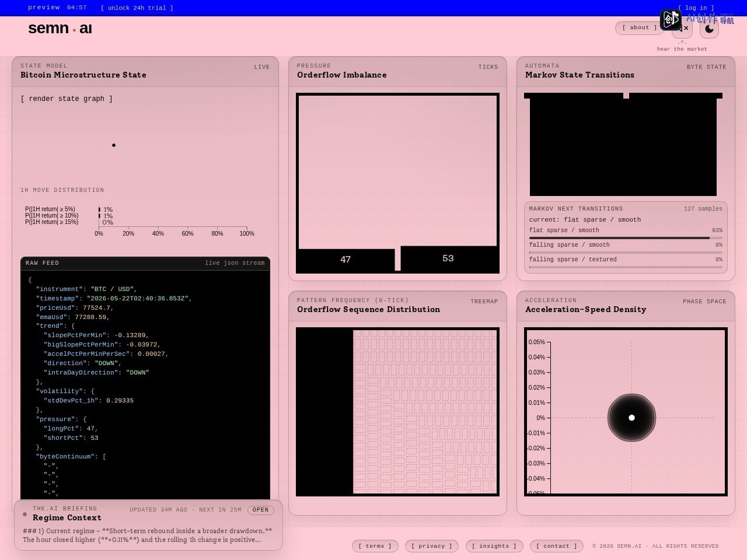Select the long 47 pressure bar
The height and width of the screenshot is (560, 747).
[345, 260]
